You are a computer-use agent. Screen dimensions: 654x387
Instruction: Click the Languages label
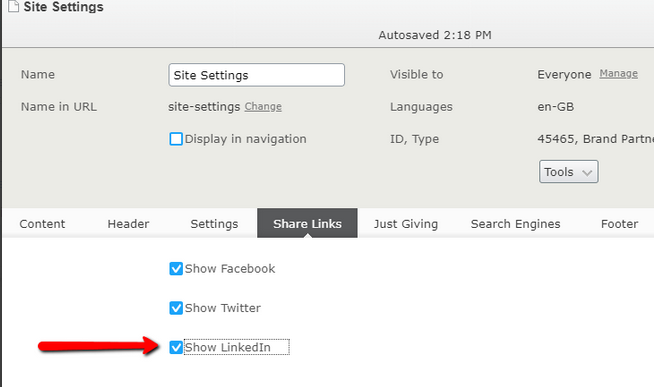click(421, 107)
